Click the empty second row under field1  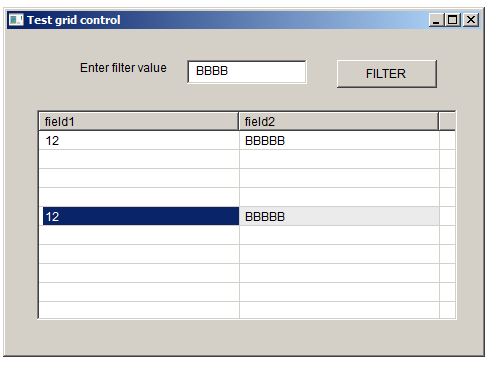139,159
